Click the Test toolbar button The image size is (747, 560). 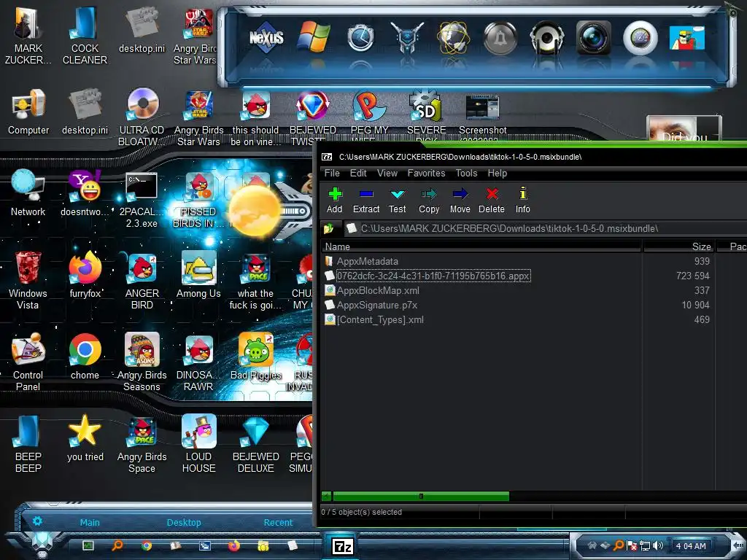pos(397,200)
